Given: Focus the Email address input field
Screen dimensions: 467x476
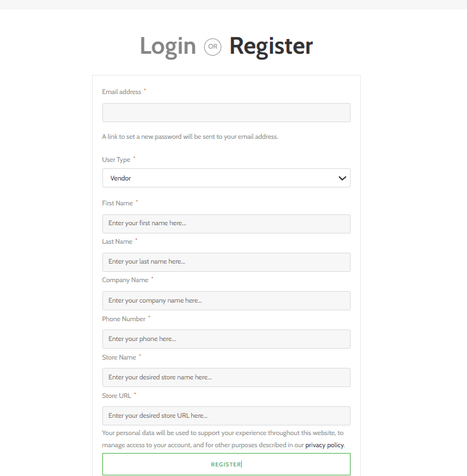Looking at the screenshot, I should (226, 113).
